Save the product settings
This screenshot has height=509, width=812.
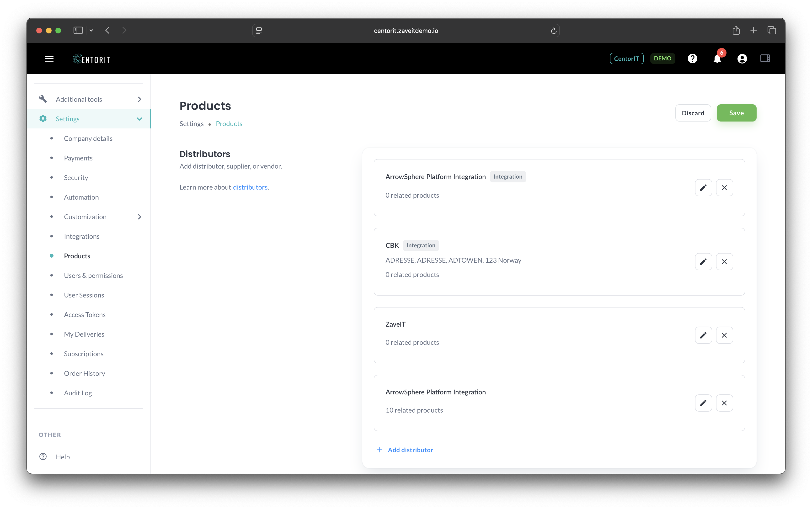736,113
